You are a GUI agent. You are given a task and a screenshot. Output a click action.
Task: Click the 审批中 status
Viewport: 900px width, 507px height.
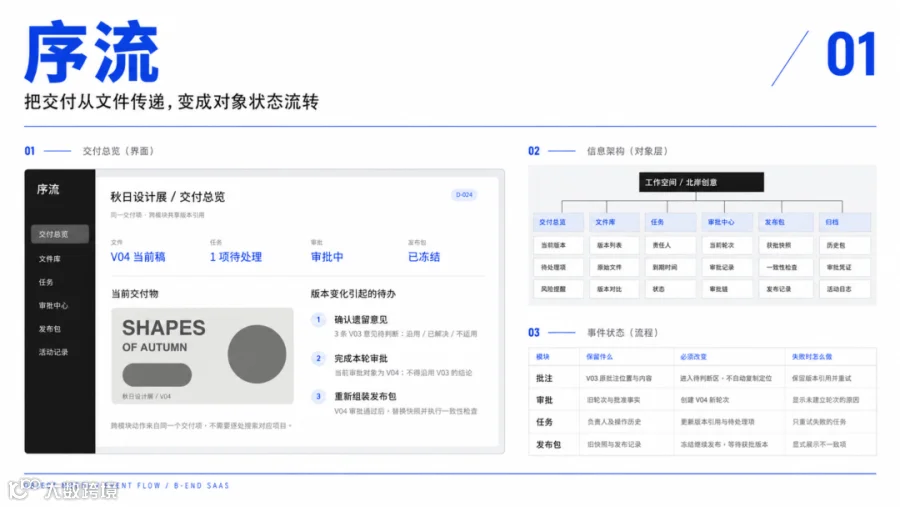[x=327, y=257]
